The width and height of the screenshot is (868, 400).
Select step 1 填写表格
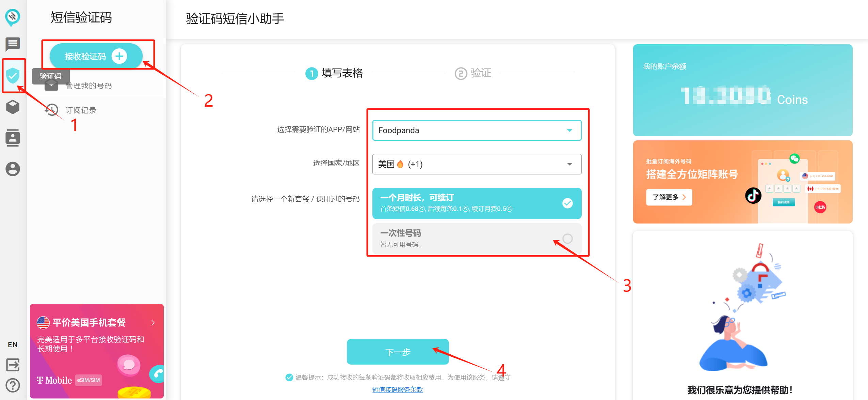334,73
